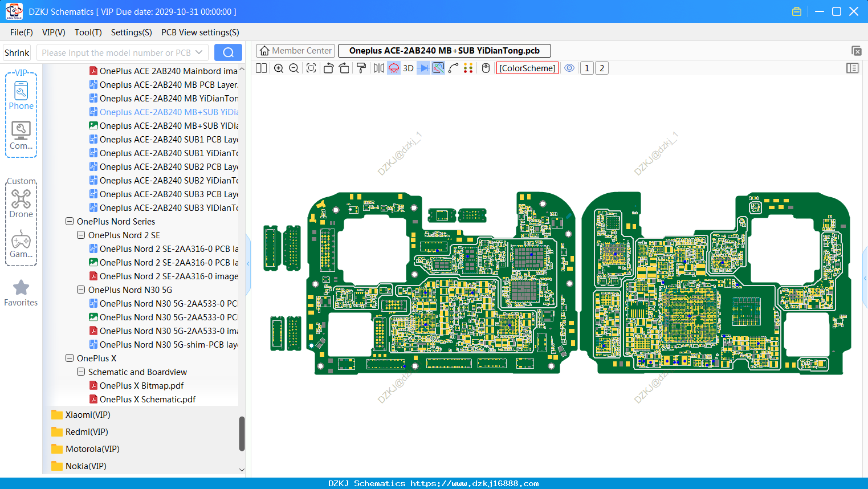The width and height of the screenshot is (868, 489).
Task: Open OnePlus ACE 2AB240 Mainbord image file
Action: [x=164, y=71]
